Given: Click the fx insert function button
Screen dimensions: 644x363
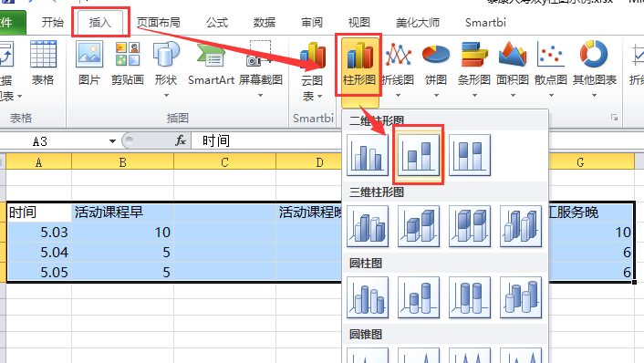Looking at the screenshot, I should click(x=181, y=140).
